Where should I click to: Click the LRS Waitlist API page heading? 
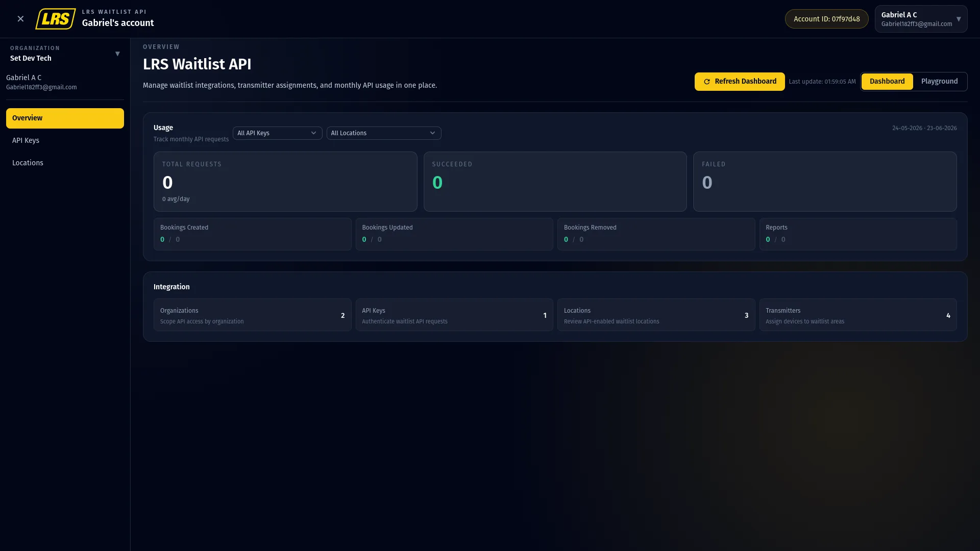tap(197, 64)
